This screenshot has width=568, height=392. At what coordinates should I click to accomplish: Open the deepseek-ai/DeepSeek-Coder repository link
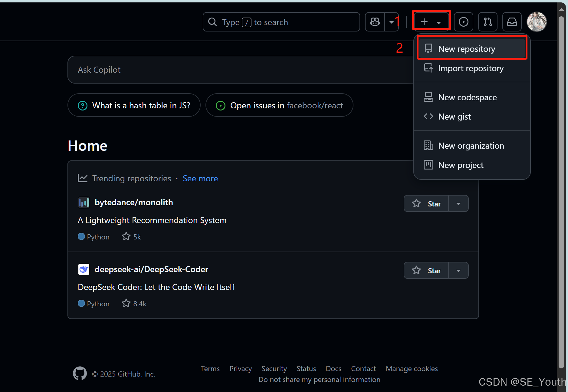pyautogui.click(x=151, y=269)
